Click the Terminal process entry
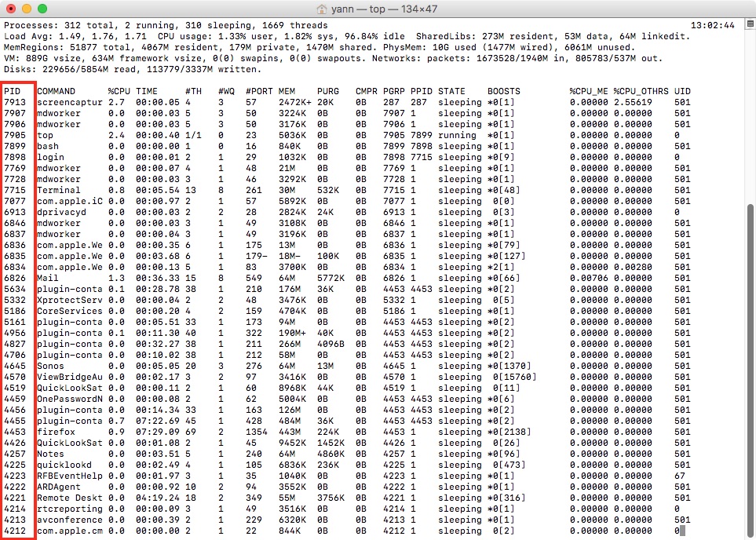756x540 pixels. 59,190
